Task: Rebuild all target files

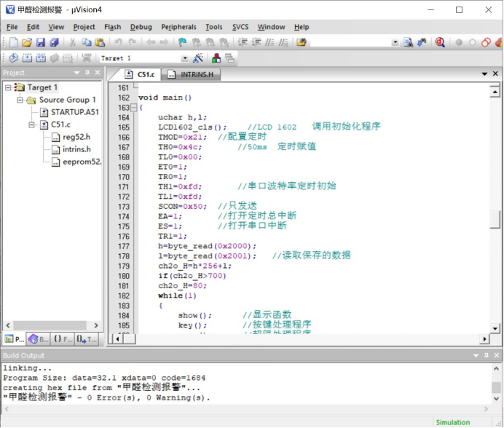Action: (x=41, y=58)
